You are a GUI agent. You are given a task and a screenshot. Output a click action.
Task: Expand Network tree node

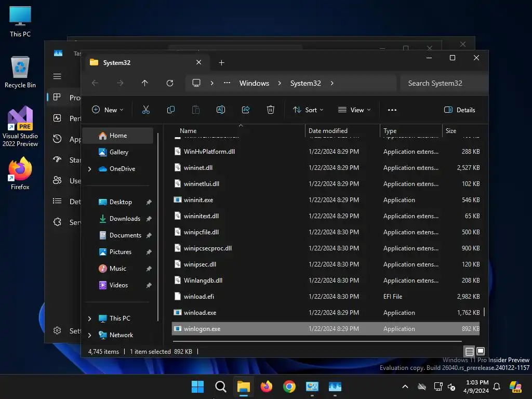89,335
